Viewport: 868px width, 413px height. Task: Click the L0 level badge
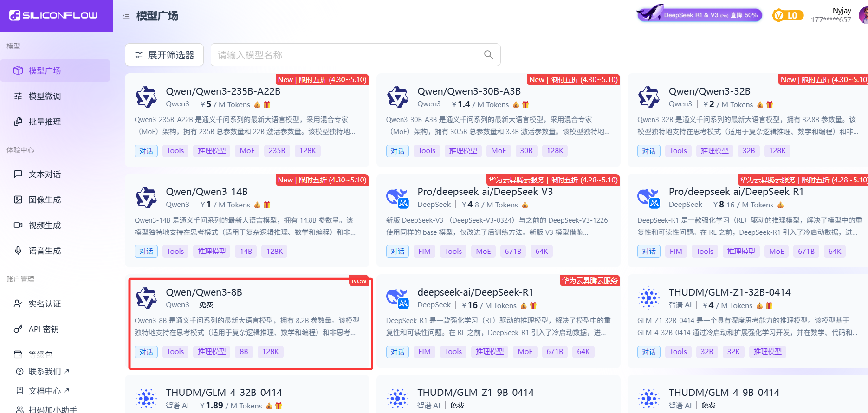pyautogui.click(x=788, y=15)
